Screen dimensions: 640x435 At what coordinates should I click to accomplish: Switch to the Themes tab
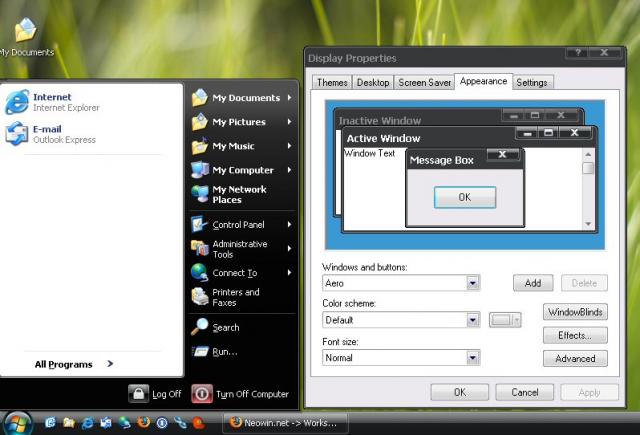(x=332, y=82)
